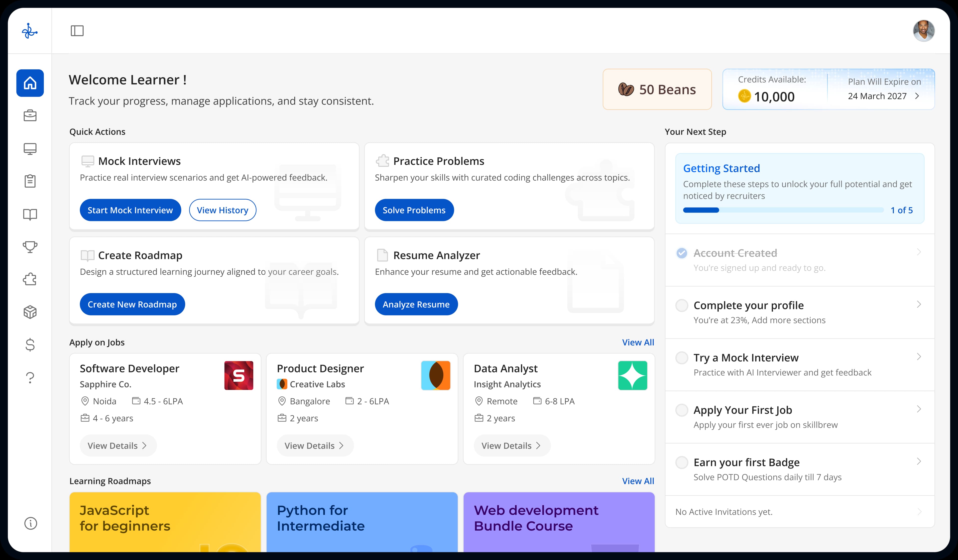View Details of Software Developer job
This screenshot has width=958, height=560.
coord(118,446)
